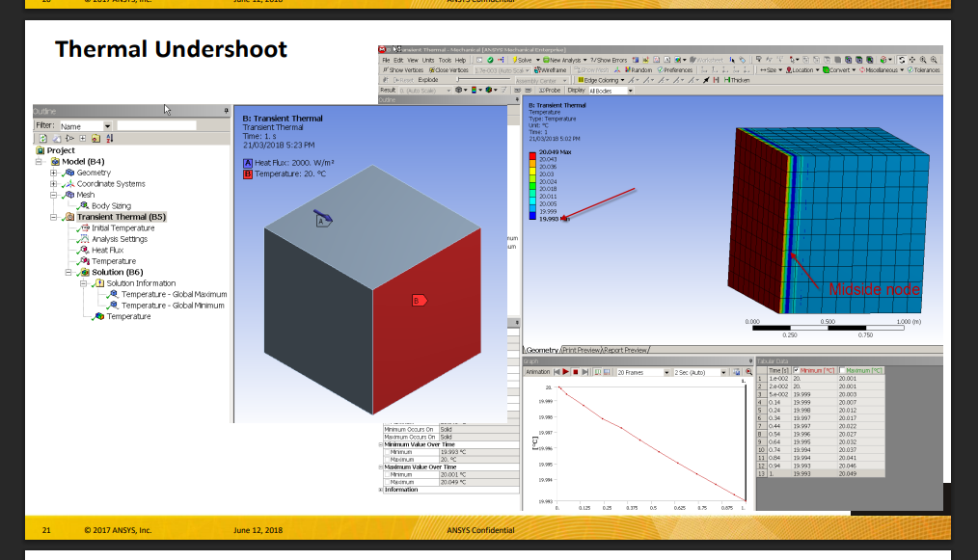
Task: Open the Convert toolbar dropdown
Action: point(839,70)
